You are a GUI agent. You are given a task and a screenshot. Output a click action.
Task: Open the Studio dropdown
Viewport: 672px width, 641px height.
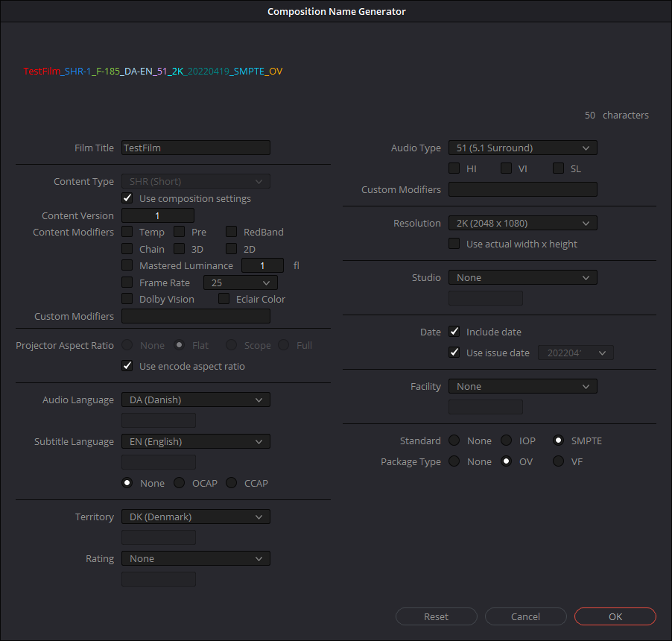pos(522,277)
